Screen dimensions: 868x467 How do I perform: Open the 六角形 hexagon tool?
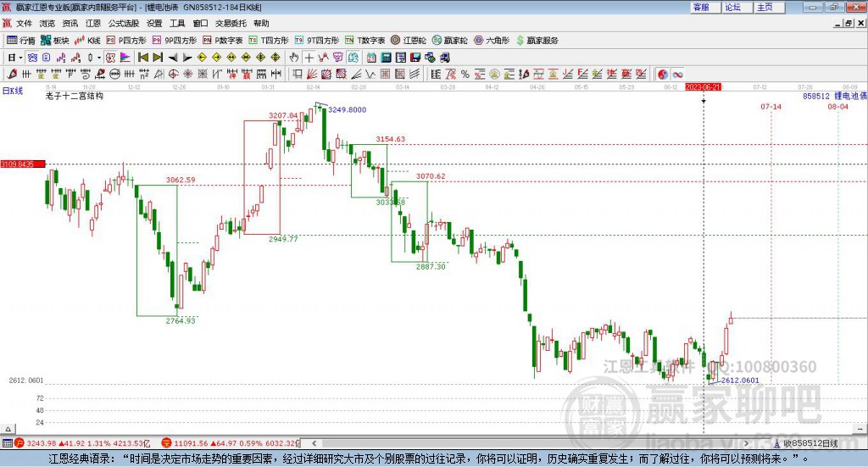[492, 41]
